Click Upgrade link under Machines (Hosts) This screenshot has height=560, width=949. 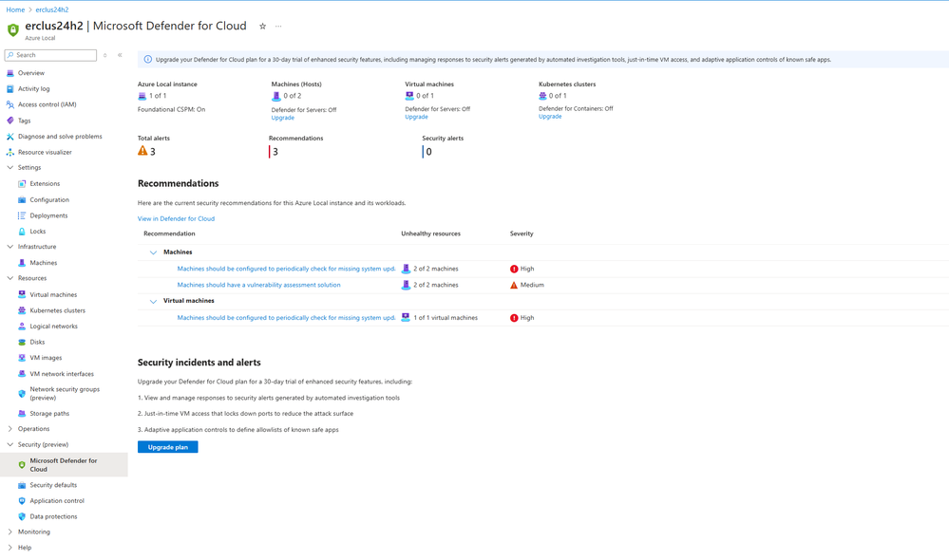pyautogui.click(x=283, y=118)
